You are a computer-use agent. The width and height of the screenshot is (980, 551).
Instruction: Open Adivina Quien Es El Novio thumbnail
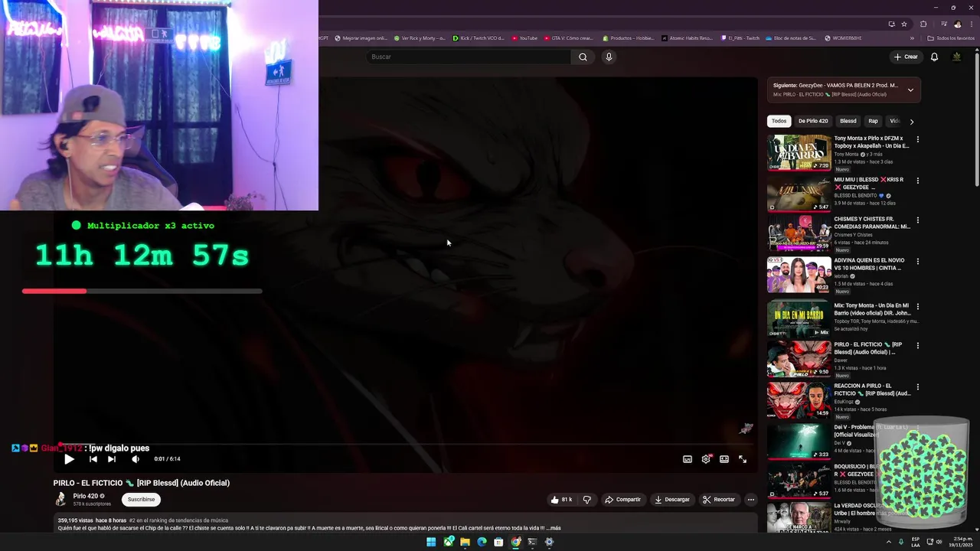pos(799,275)
